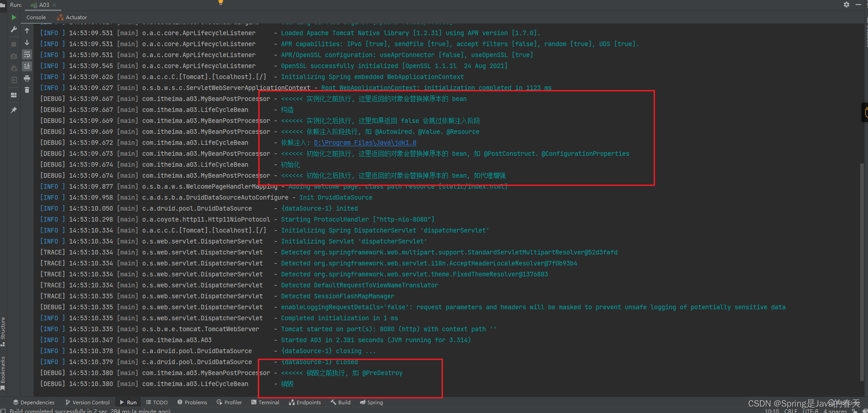The image size is (868, 413).
Task: Open the Endpoints tool window
Action: click(x=305, y=402)
